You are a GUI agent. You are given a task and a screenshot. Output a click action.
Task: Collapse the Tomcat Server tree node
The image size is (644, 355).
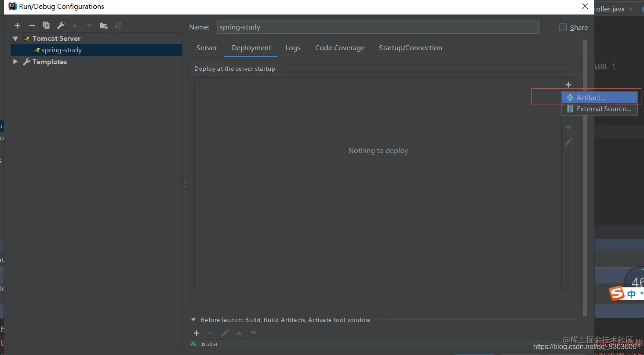[15, 39]
